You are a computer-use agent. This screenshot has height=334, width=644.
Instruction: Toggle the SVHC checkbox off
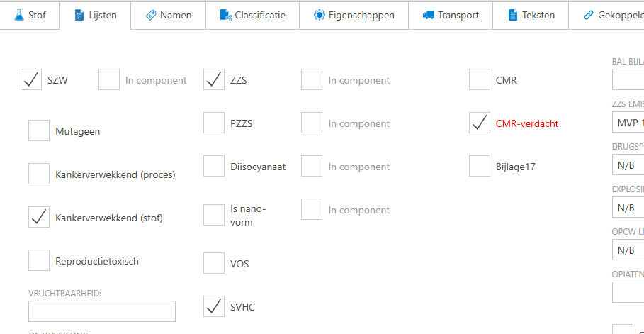(x=214, y=307)
